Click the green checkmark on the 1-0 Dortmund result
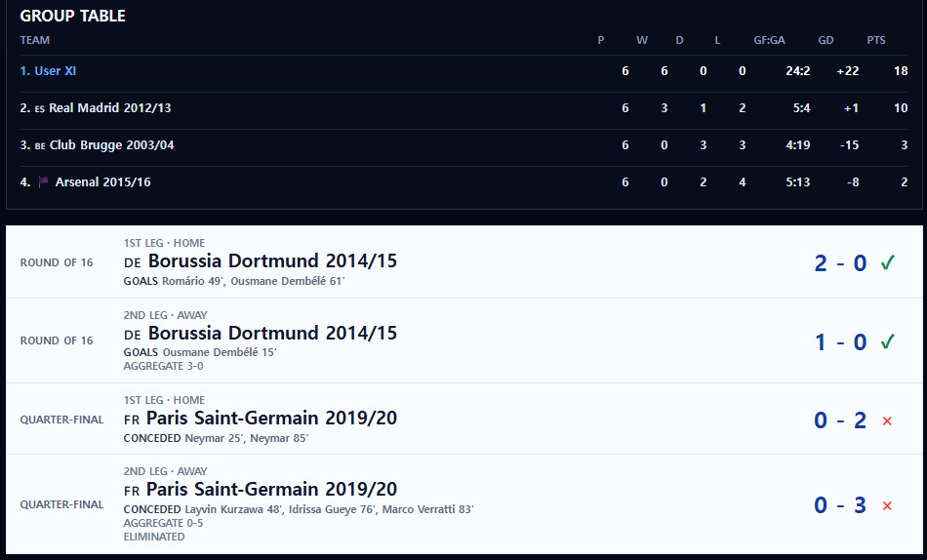The height and width of the screenshot is (560, 927). (x=887, y=341)
